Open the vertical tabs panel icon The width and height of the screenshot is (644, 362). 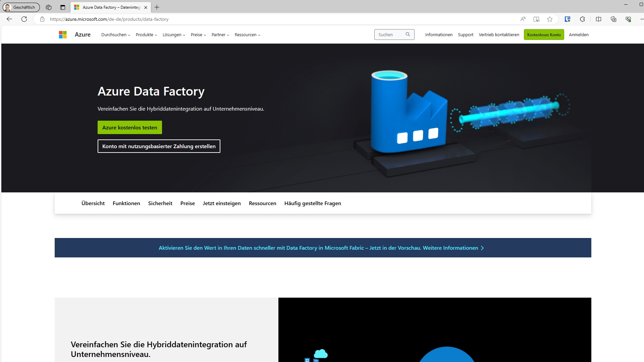[x=63, y=7]
